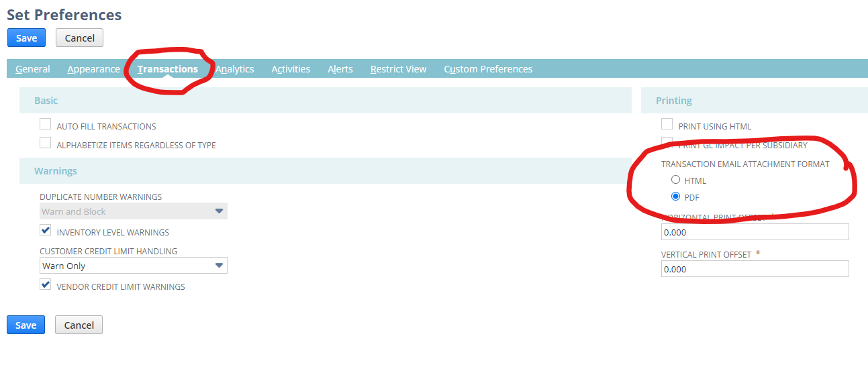
Task: Click the top Cancel button
Action: click(x=79, y=38)
